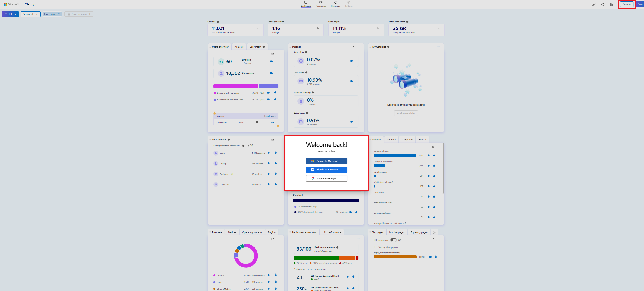Select the URL performance tab
This screenshot has width=644, height=291.
click(x=332, y=232)
